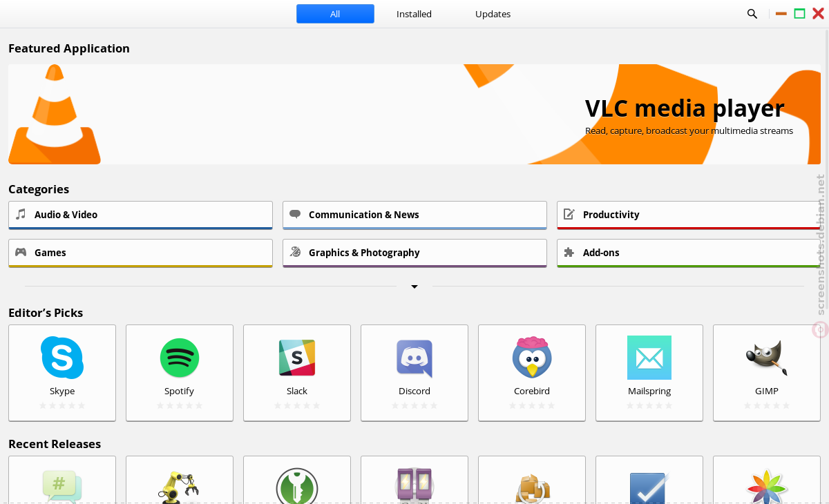Click the Skype star rating
This screenshot has height=504, width=829.
(62, 406)
